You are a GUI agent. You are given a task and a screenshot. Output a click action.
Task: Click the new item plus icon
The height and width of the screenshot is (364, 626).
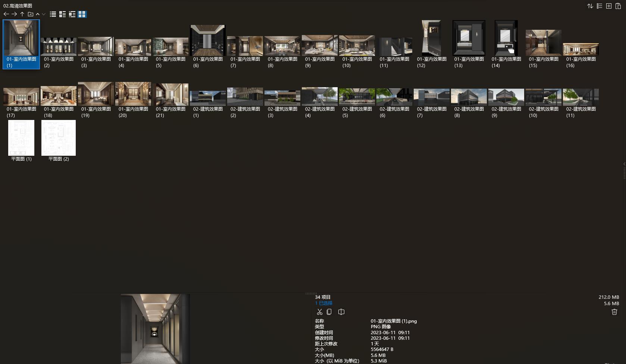609,6
